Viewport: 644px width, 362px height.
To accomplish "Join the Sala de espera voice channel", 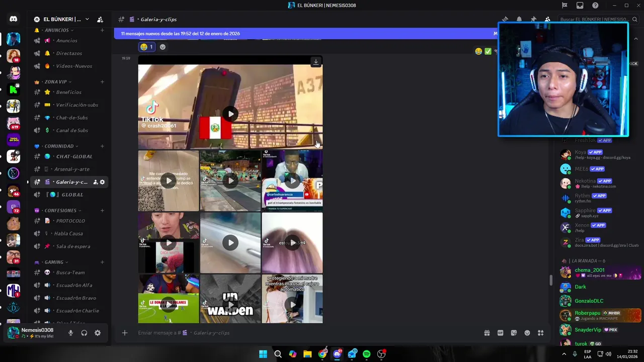I will click(69, 246).
